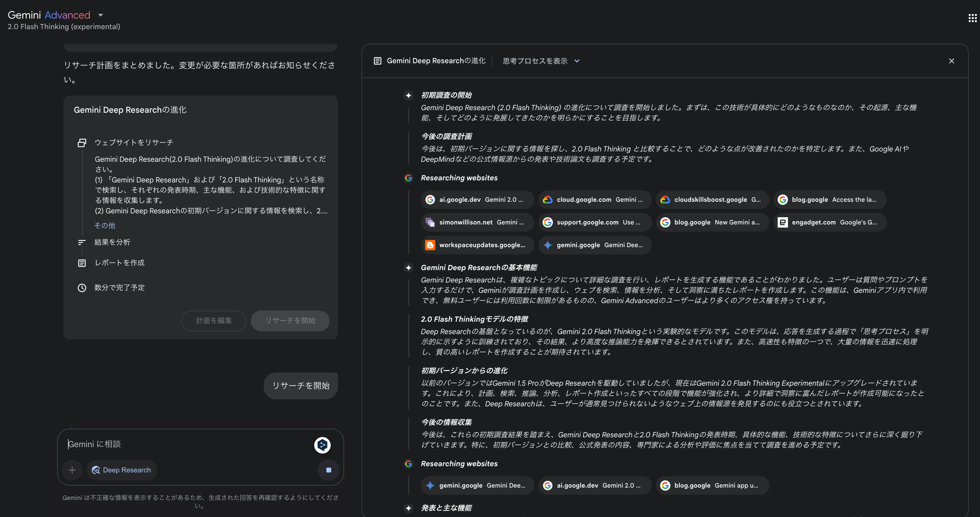Open engadget.com Google's G... source chip
Screen dimensions: 980x517
point(830,222)
